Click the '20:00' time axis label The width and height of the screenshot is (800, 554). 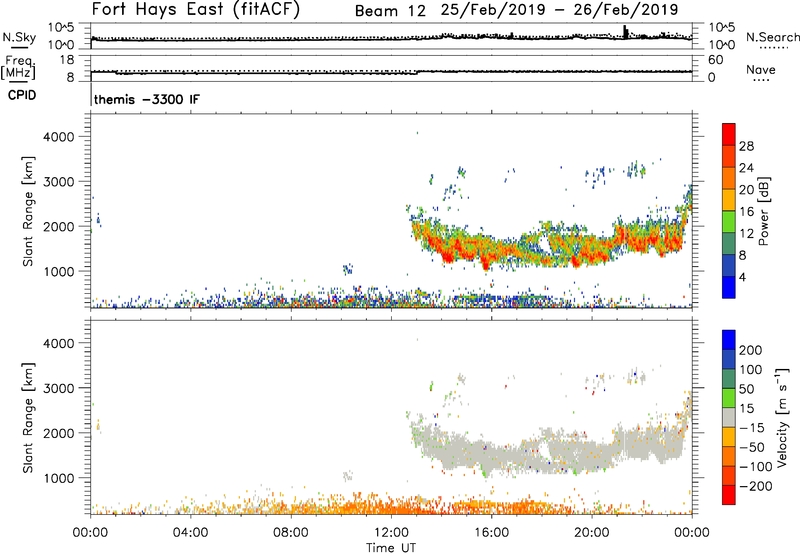[x=592, y=533]
